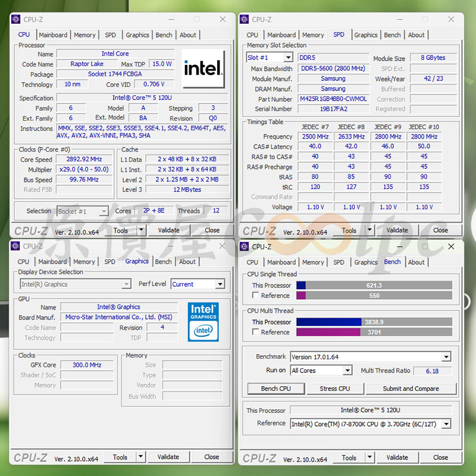Screen dimensions: 476x476
Task: Enable Reference checkbox under CPU Multi Thread
Action: pyautogui.click(x=256, y=332)
